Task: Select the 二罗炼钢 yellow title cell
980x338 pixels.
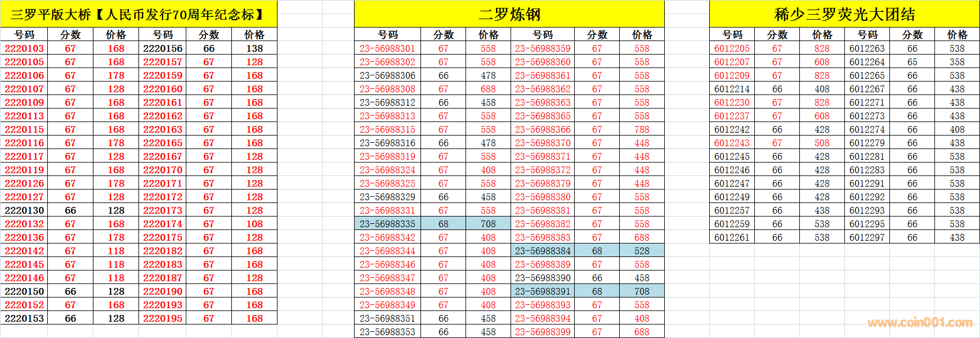Action: click(x=509, y=14)
